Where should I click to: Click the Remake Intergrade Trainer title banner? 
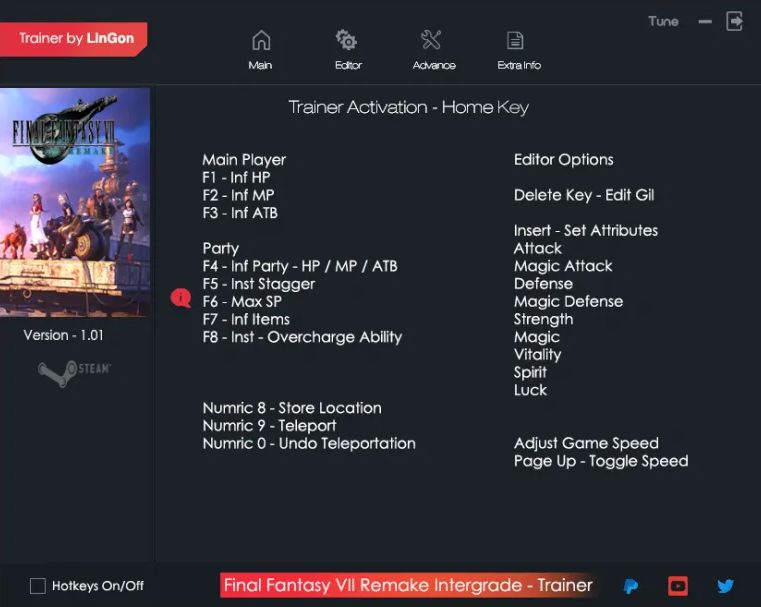point(408,585)
